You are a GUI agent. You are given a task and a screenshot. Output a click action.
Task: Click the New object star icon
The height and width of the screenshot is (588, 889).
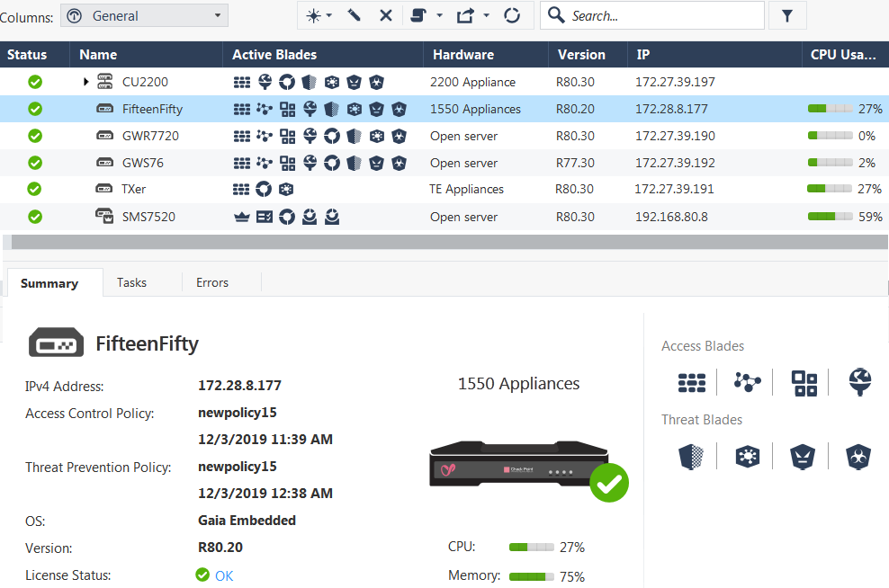[313, 16]
